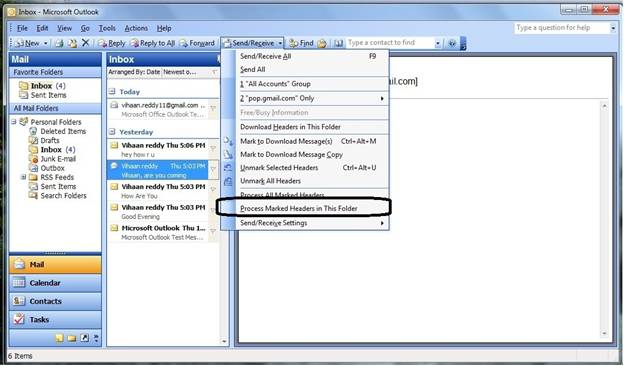The height and width of the screenshot is (366, 624).
Task: Click the Delete X icon in toolbar
Action: coord(85,43)
